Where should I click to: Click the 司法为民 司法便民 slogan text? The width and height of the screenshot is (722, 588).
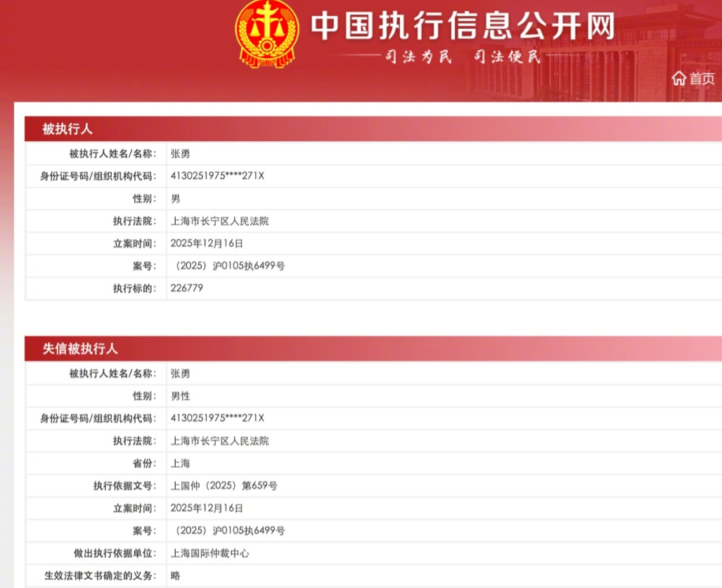[x=461, y=58]
